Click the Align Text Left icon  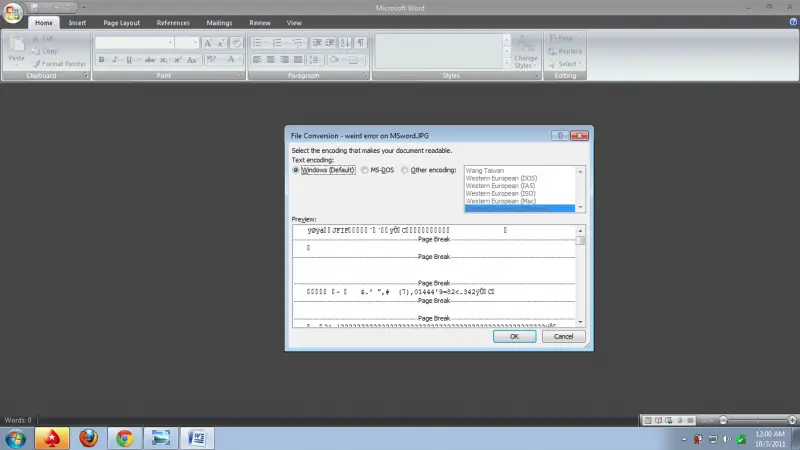tap(257, 60)
